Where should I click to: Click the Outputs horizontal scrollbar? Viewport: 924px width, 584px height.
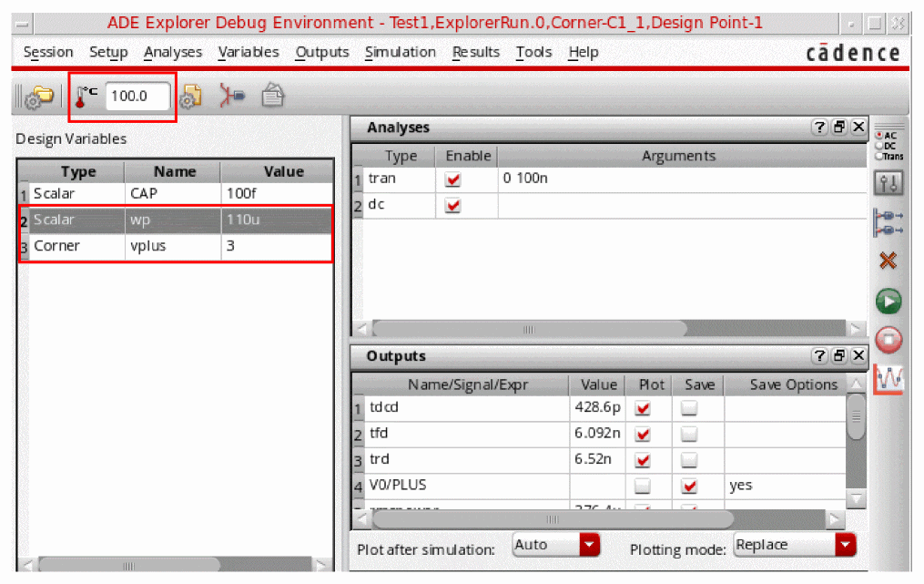coord(553,519)
